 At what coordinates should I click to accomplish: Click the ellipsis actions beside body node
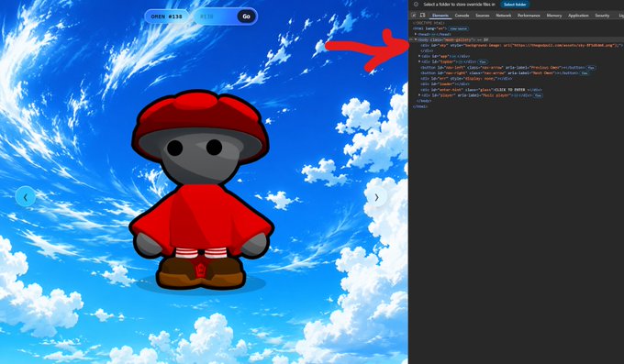pyautogui.click(x=411, y=39)
